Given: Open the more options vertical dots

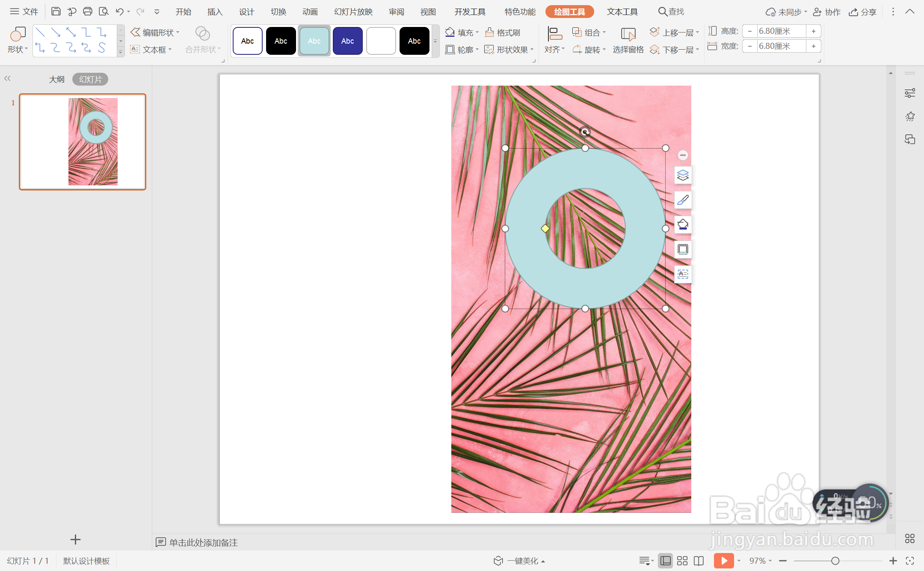Looking at the screenshot, I should click(893, 12).
